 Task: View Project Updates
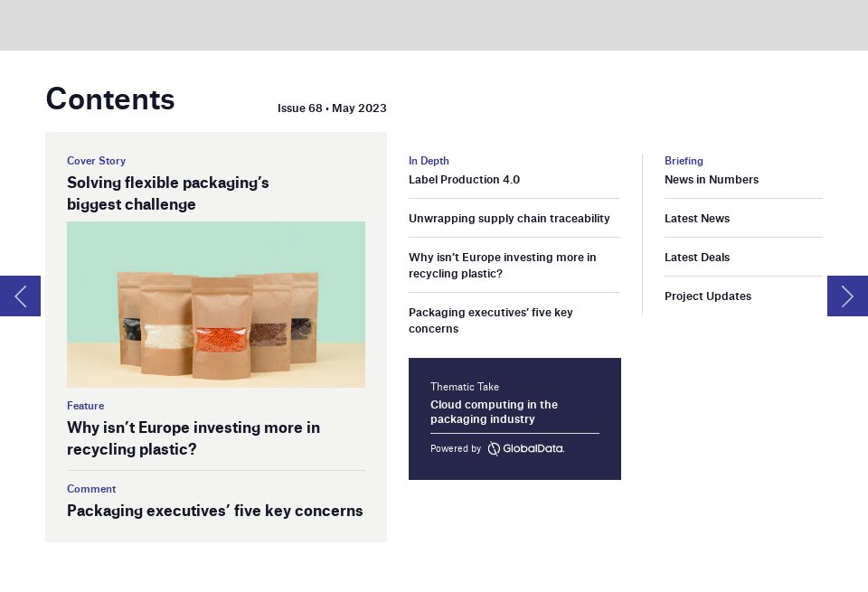click(x=708, y=296)
